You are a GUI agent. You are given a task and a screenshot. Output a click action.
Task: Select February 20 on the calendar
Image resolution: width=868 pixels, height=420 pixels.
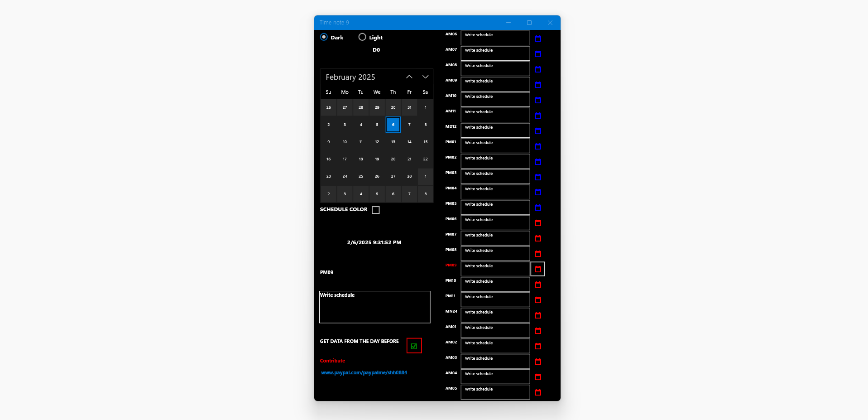pos(393,159)
